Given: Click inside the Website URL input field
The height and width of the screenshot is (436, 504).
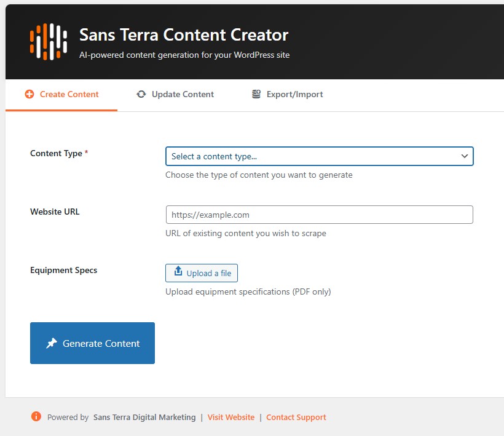Looking at the screenshot, I should [x=319, y=215].
